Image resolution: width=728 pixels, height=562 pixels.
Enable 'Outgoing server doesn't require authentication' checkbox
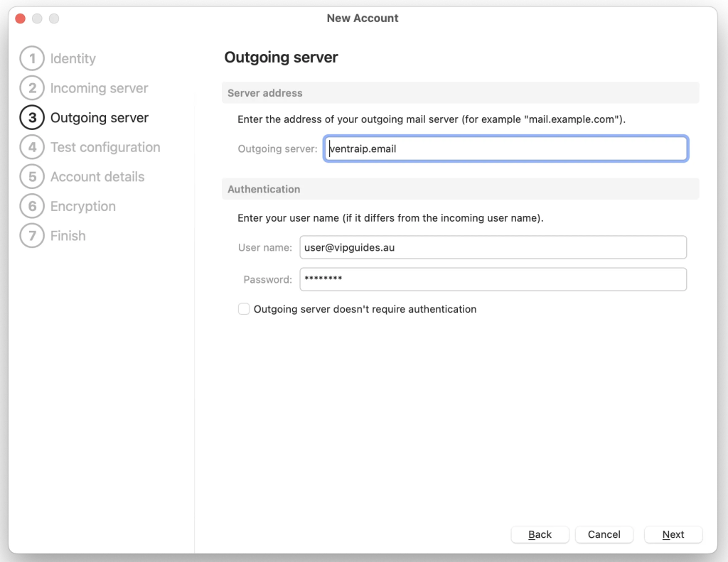(x=244, y=309)
